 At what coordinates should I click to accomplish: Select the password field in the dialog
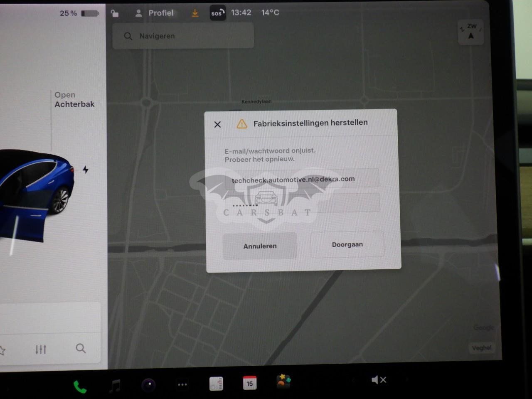click(302, 204)
